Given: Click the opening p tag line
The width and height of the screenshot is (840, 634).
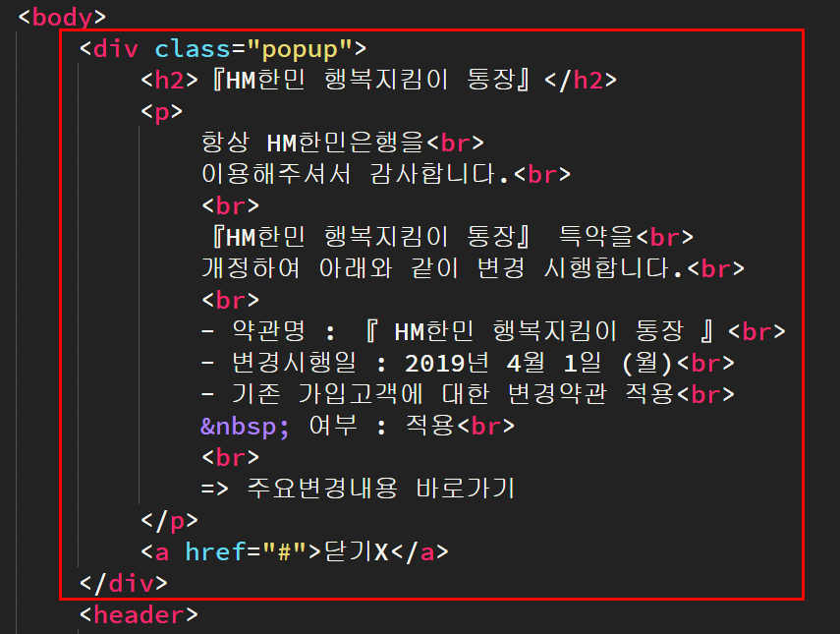Looking at the screenshot, I should (161, 112).
